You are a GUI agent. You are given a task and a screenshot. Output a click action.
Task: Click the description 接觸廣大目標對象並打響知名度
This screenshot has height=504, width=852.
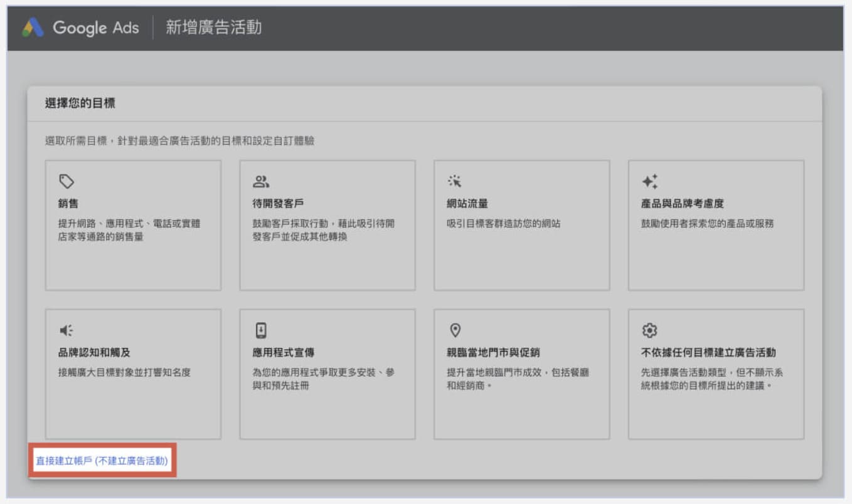124,372
